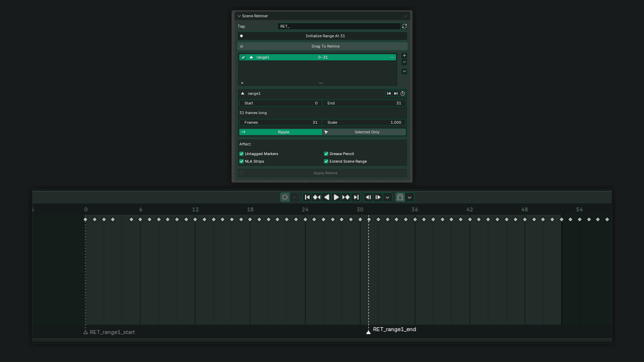Jump to last frame in timeline
The image size is (644, 362).
click(x=356, y=197)
